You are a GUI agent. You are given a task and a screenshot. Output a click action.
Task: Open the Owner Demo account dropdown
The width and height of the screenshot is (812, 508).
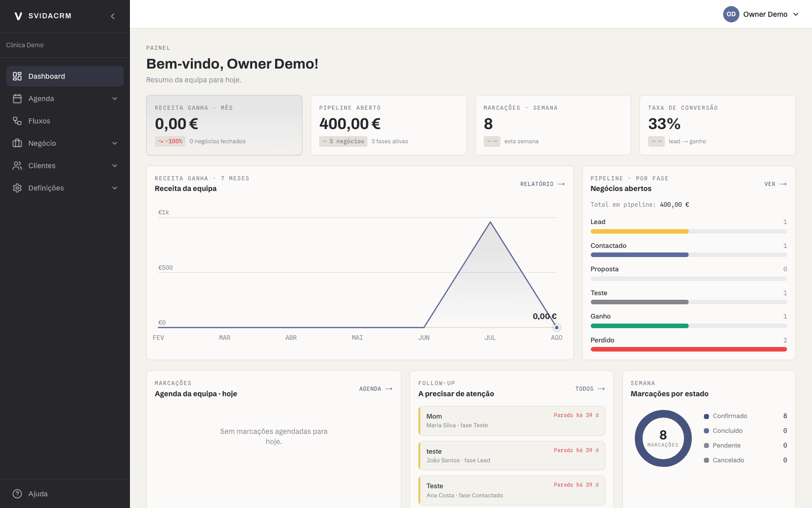tap(761, 14)
